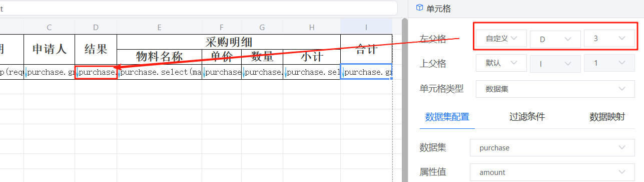Open the left parent column D dropdown

pyautogui.click(x=555, y=39)
